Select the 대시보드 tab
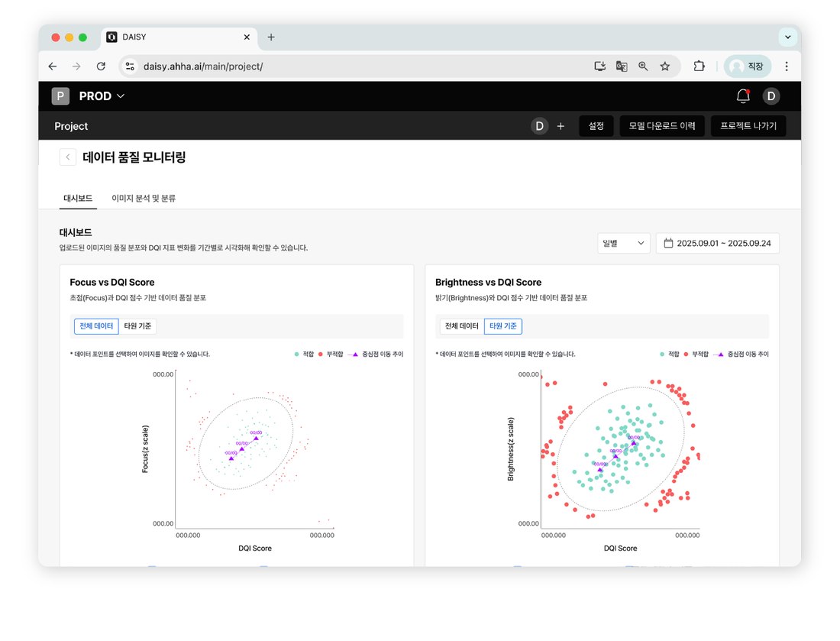Screen dimensions: 840x641 click(78, 199)
